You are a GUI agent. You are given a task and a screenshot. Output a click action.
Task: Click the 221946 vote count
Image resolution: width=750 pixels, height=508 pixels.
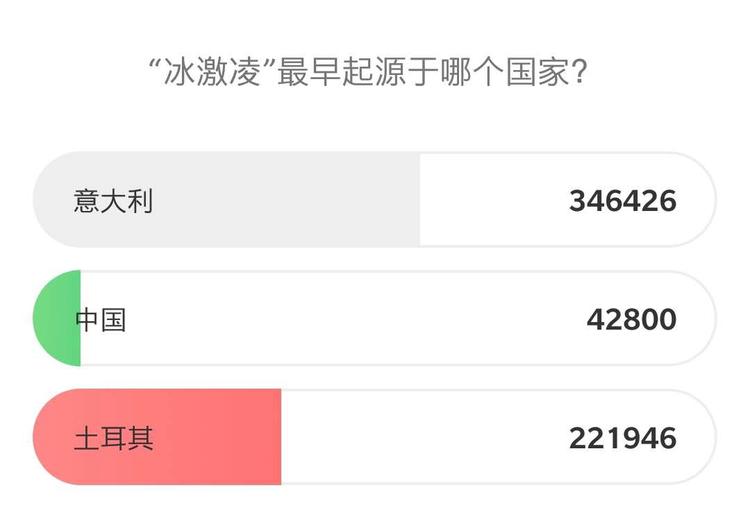622,438
